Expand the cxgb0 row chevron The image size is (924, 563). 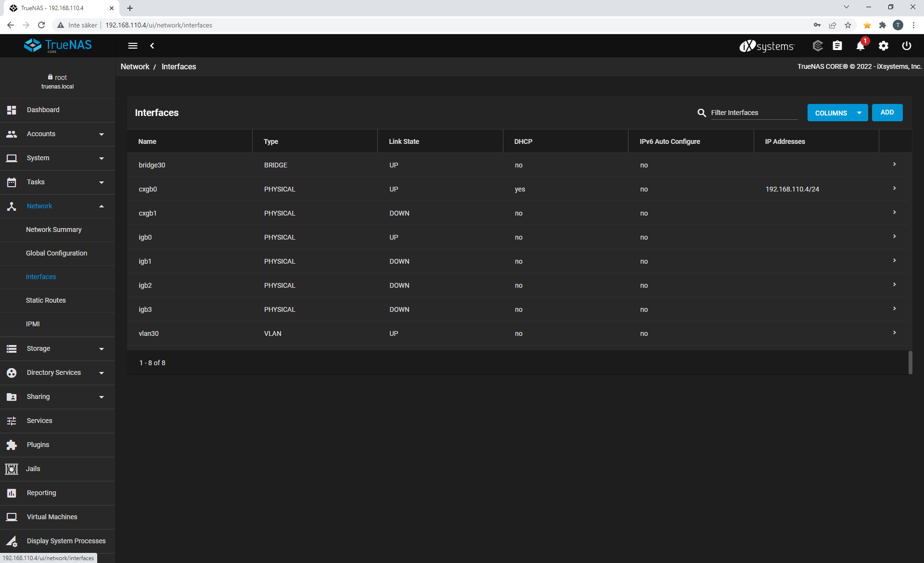click(894, 189)
